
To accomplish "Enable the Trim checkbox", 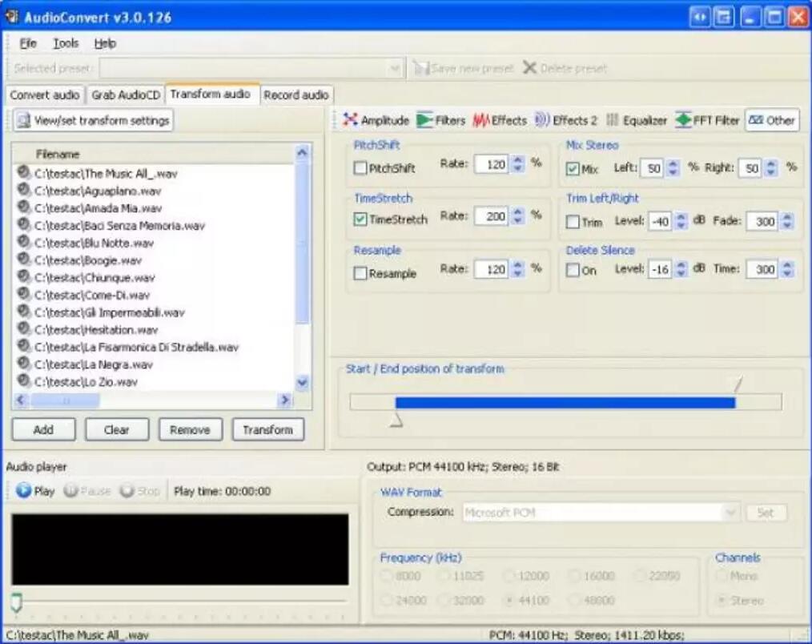I will (x=573, y=222).
